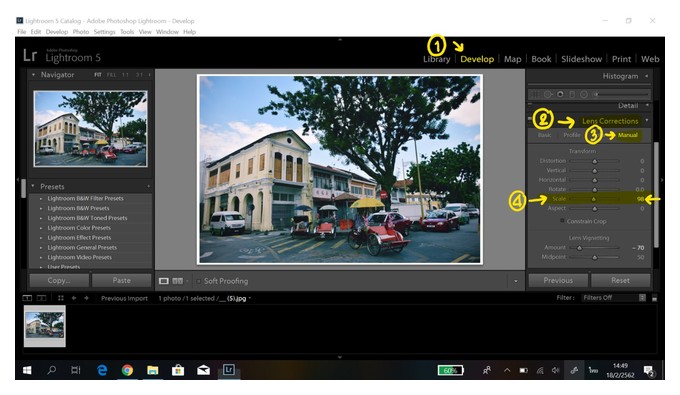The width and height of the screenshot is (680, 395).
Task: Open the Slideshow module
Action: point(582,59)
